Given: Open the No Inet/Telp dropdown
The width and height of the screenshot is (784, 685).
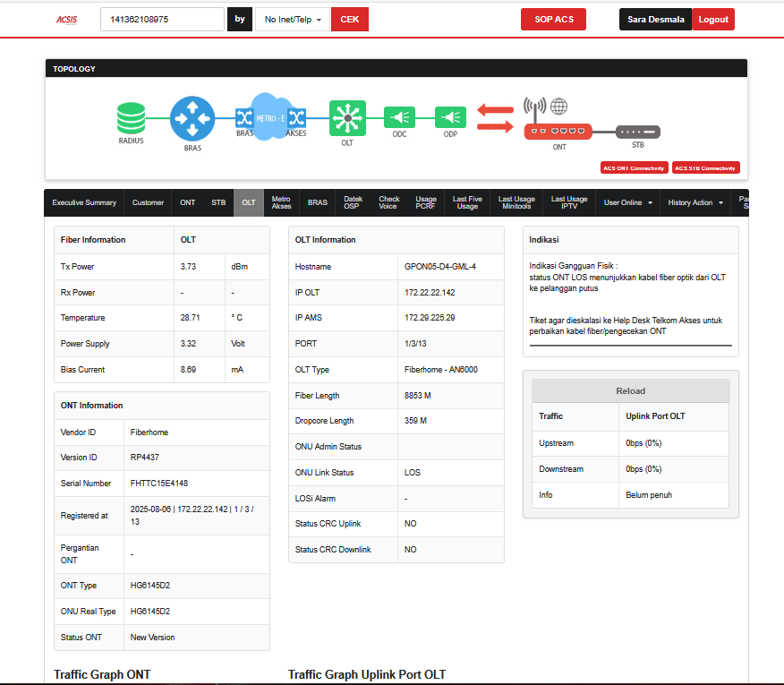Looking at the screenshot, I should (293, 20).
